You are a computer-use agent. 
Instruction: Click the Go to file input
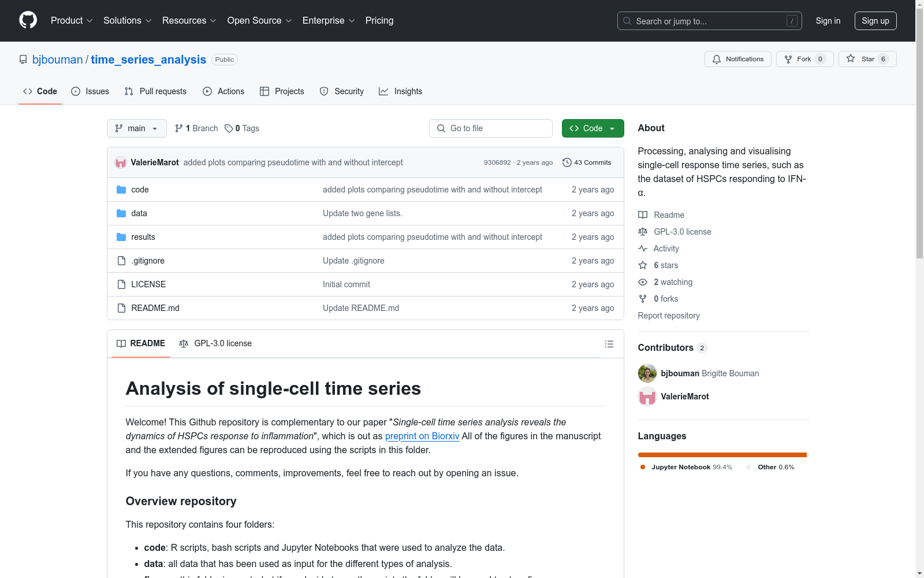(x=491, y=128)
